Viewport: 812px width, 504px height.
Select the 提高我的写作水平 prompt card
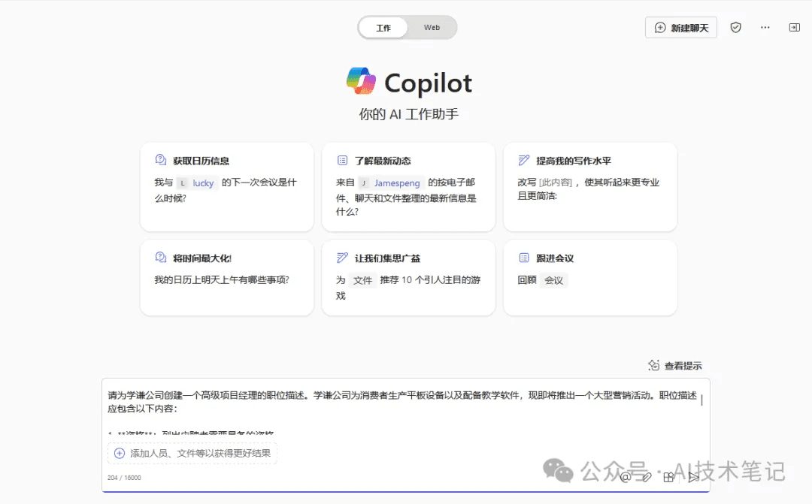(590, 187)
